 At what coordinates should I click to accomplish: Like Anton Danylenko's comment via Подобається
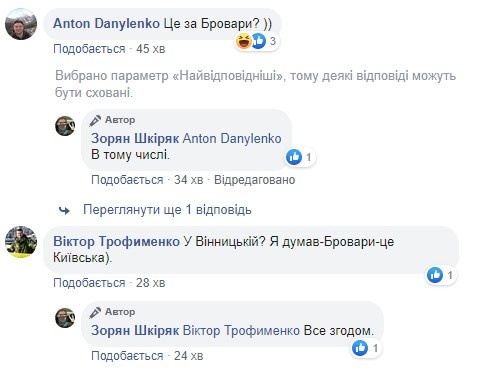coord(89,49)
